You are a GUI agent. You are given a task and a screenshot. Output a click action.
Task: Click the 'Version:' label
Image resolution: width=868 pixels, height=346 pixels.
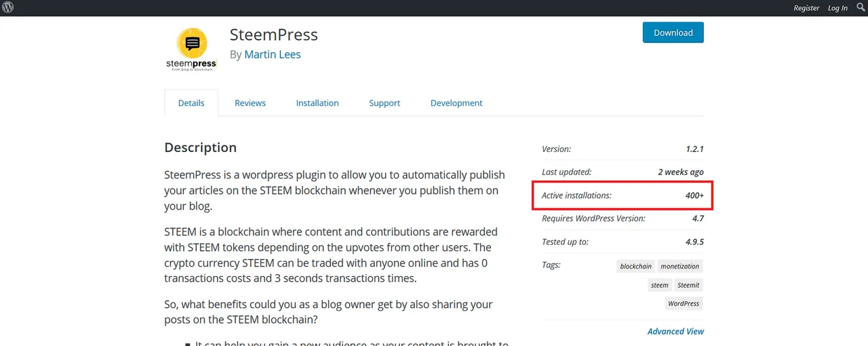coord(556,149)
